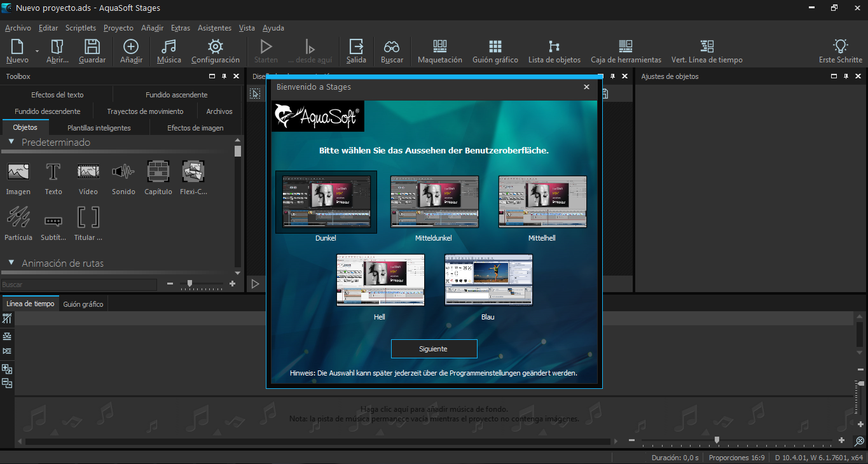
Task: Click the preview play button
Action: [x=255, y=284]
